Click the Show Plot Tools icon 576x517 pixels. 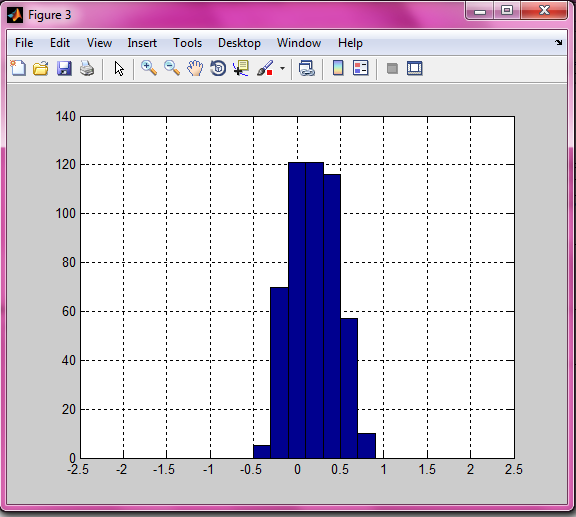click(x=415, y=68)
